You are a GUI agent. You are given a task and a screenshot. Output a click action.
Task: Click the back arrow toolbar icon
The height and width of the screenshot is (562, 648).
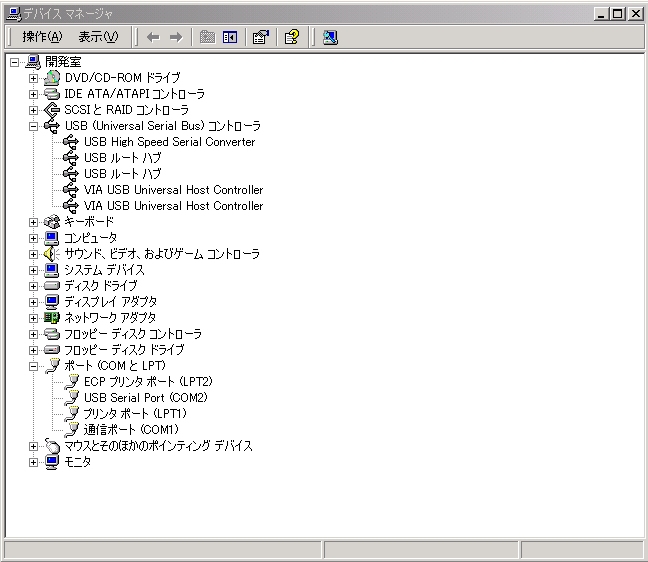[x=153, y=38]
